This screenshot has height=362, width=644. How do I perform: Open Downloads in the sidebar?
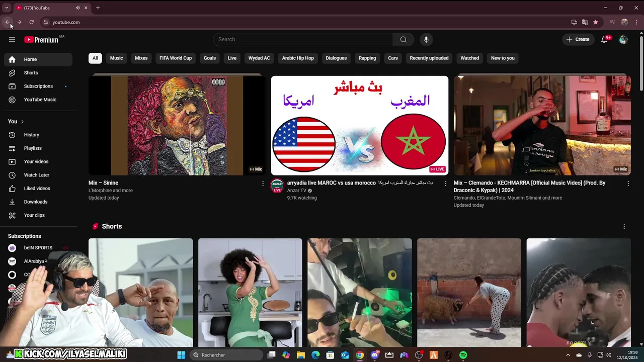tap(38, 202)
